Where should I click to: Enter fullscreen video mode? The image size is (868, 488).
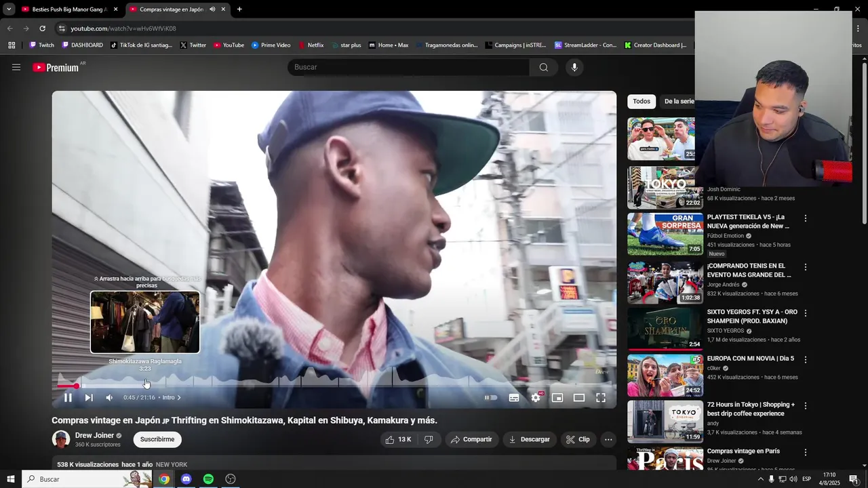[x=601, y=398]
